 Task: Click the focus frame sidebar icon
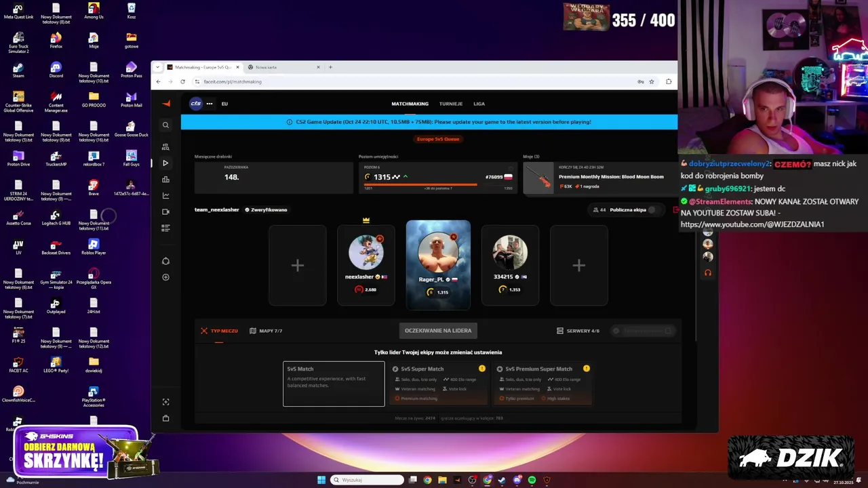[165, 402]
